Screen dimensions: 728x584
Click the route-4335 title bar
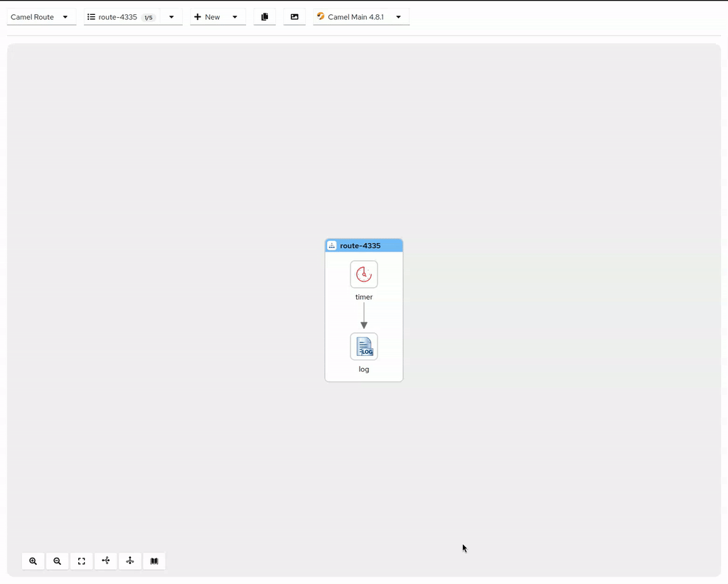(364, 245)
